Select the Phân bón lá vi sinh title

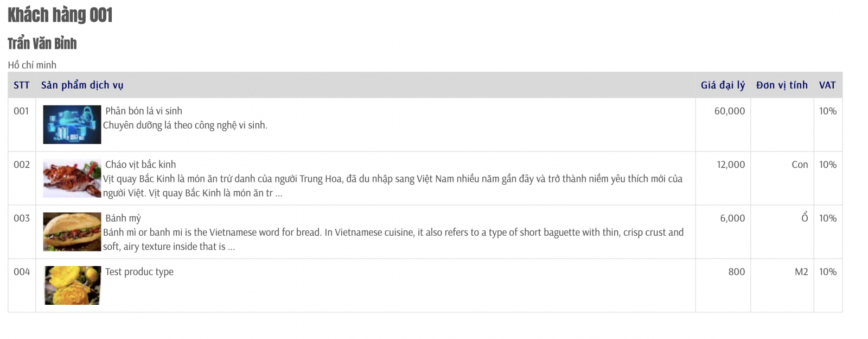pyautogui.click(x=144, y=111)
